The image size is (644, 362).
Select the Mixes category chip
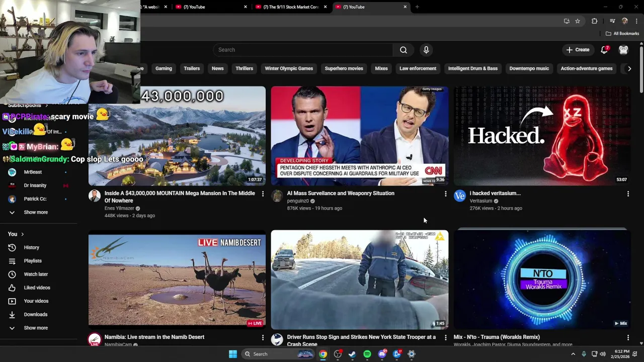pyautogui.click(x=381, y=68)
